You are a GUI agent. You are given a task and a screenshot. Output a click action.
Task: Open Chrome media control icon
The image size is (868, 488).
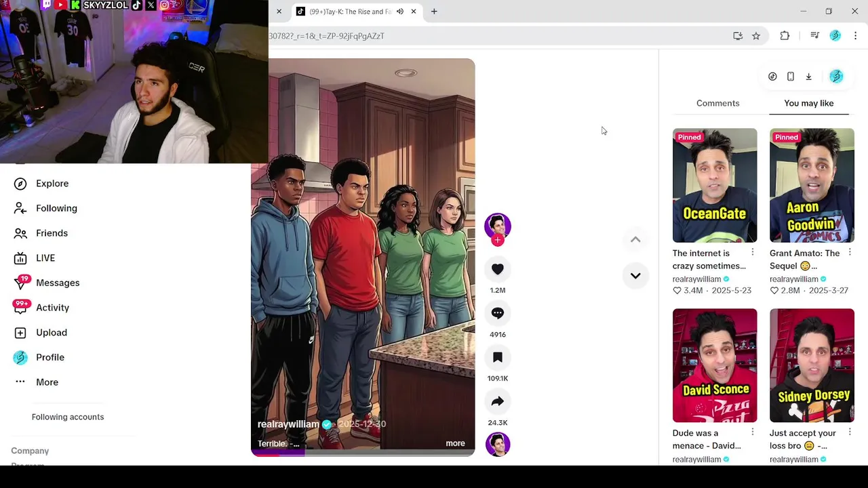click(815, 36)
